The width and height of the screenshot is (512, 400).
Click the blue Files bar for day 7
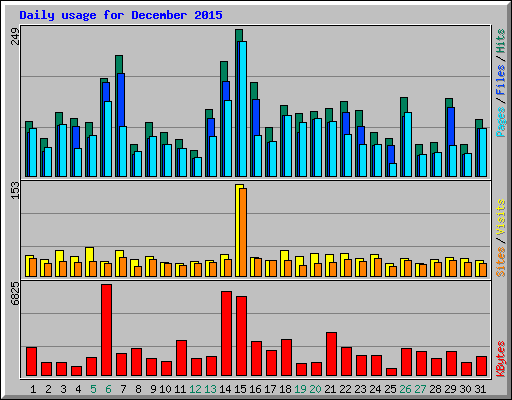[x=121, y=100]
